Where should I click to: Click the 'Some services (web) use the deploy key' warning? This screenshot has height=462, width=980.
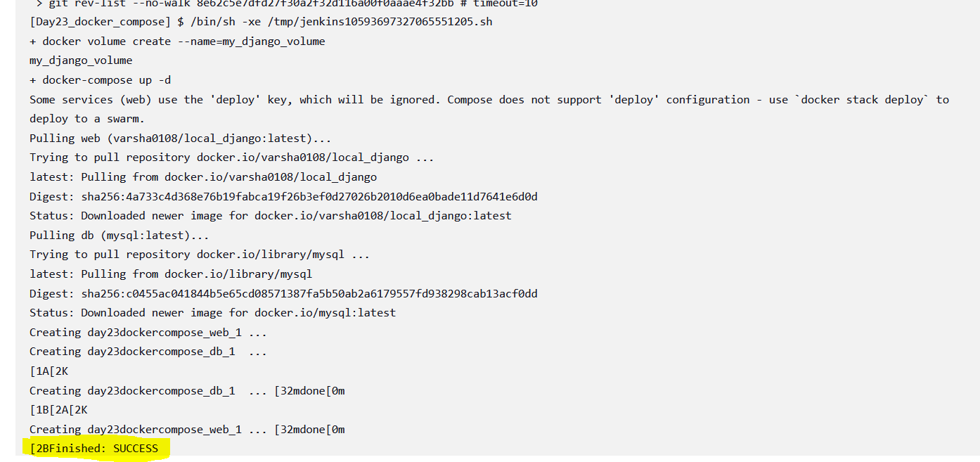[489, 100]
